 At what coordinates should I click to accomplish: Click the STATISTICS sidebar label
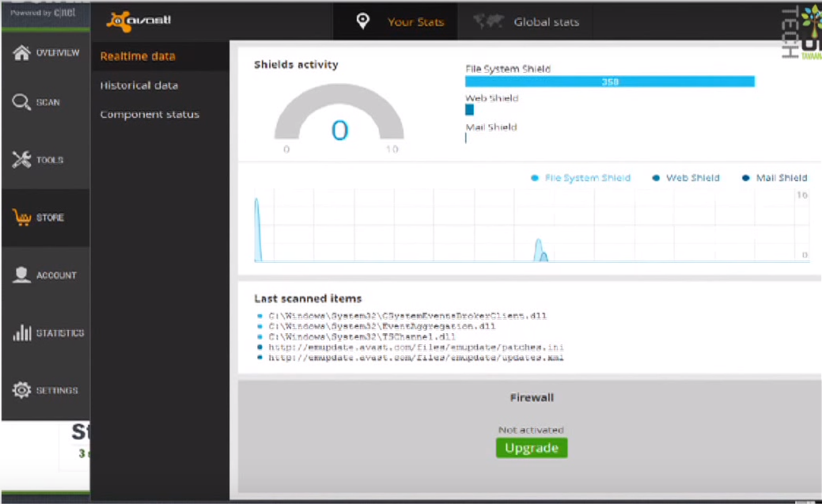click(x=60, y=333)
